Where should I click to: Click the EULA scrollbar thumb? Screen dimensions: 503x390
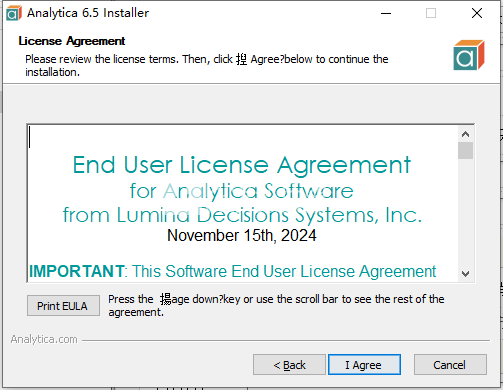[465, 151]
